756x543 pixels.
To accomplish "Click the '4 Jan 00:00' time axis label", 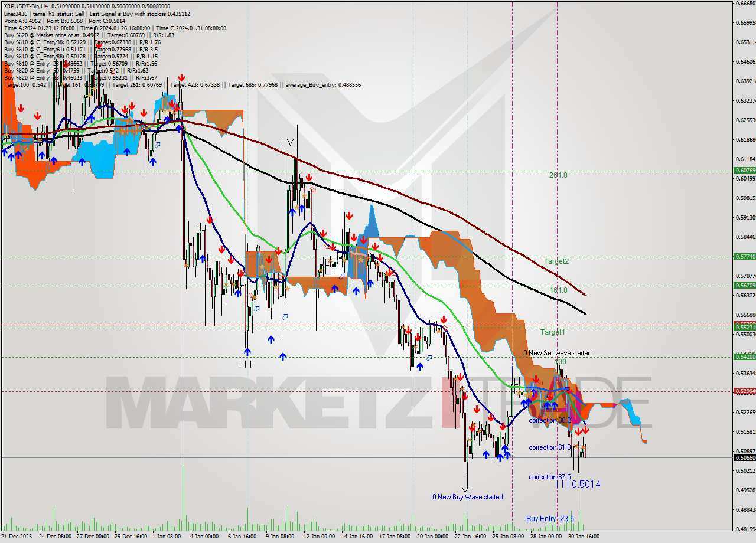I will pyautogui.click(x=204, y=537).
